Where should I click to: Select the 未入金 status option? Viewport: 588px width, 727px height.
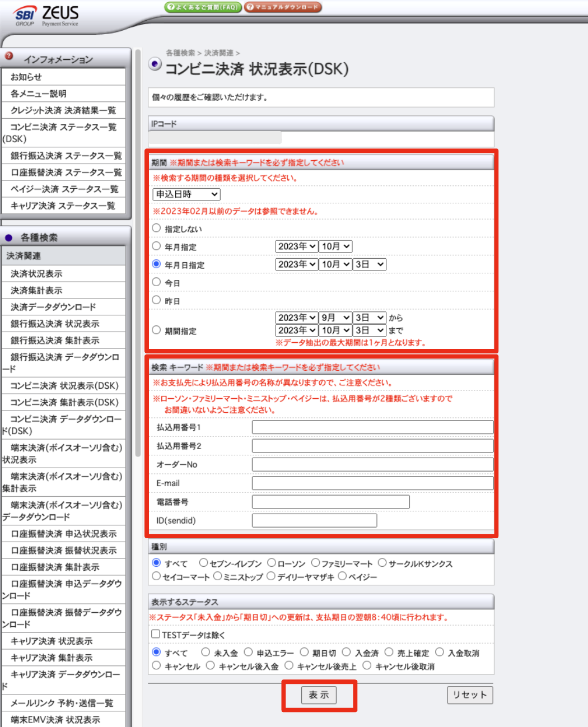[x=206, y=651]
